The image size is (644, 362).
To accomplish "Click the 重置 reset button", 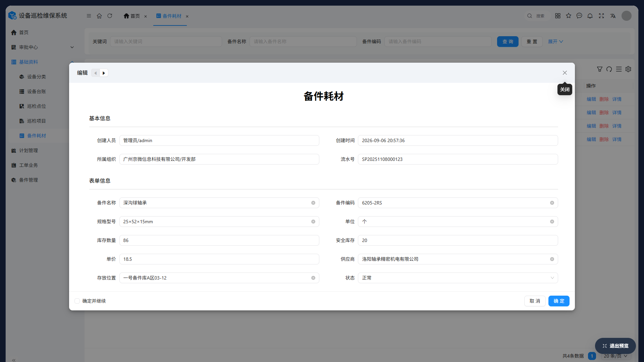I will click(x=532, y=42).
